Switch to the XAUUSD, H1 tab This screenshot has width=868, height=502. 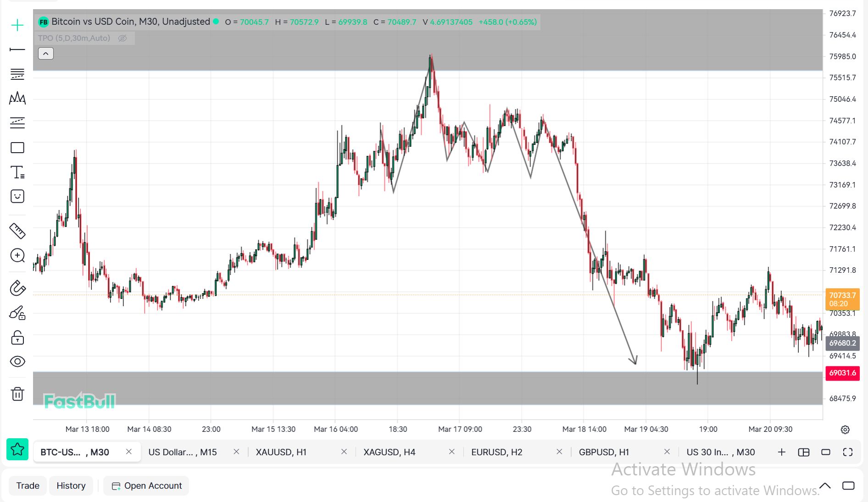(281, 452)
